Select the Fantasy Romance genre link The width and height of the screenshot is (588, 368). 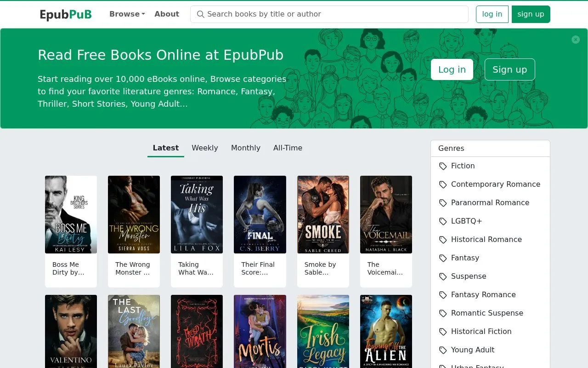483,294
